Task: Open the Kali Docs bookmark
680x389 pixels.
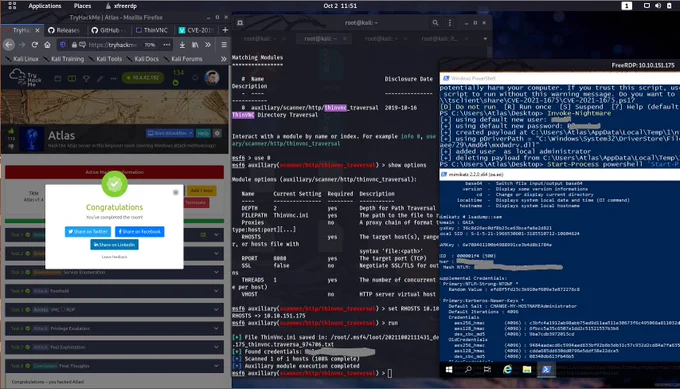Action: click(143, 59)
